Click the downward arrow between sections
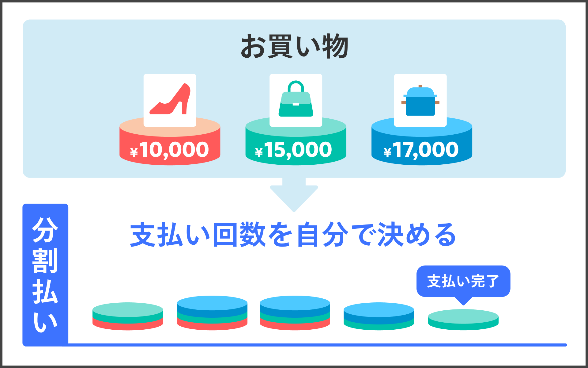Screen dimensions: 588x368 (x=294, y=193)
